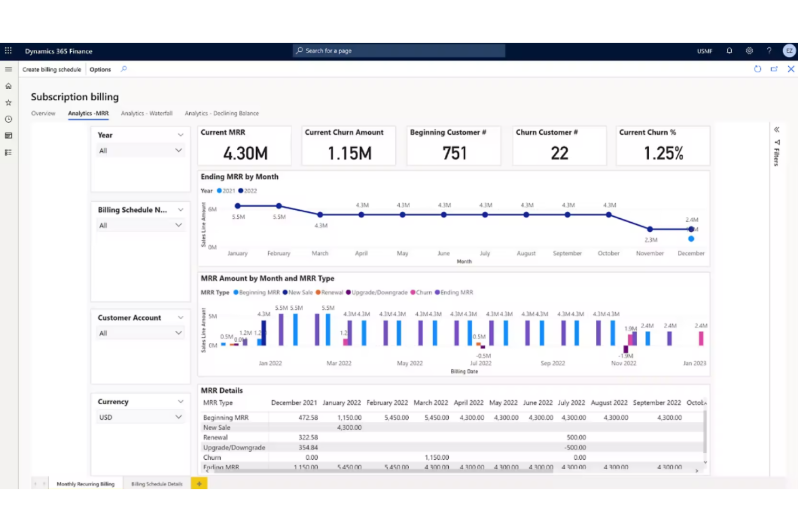Click the Refresh icon on the page toolbar

tap(758, 69)
